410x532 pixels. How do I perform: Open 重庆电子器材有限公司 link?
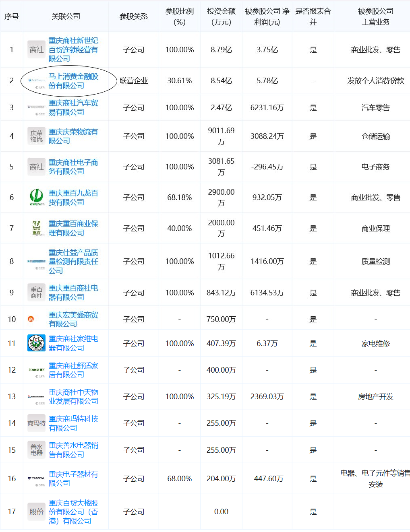[73, 478]
